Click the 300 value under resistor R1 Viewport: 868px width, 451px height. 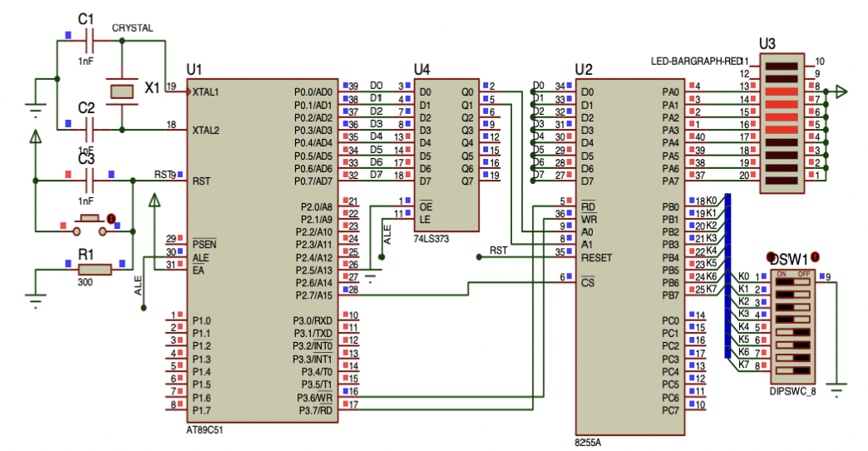[x=85, y=282]
